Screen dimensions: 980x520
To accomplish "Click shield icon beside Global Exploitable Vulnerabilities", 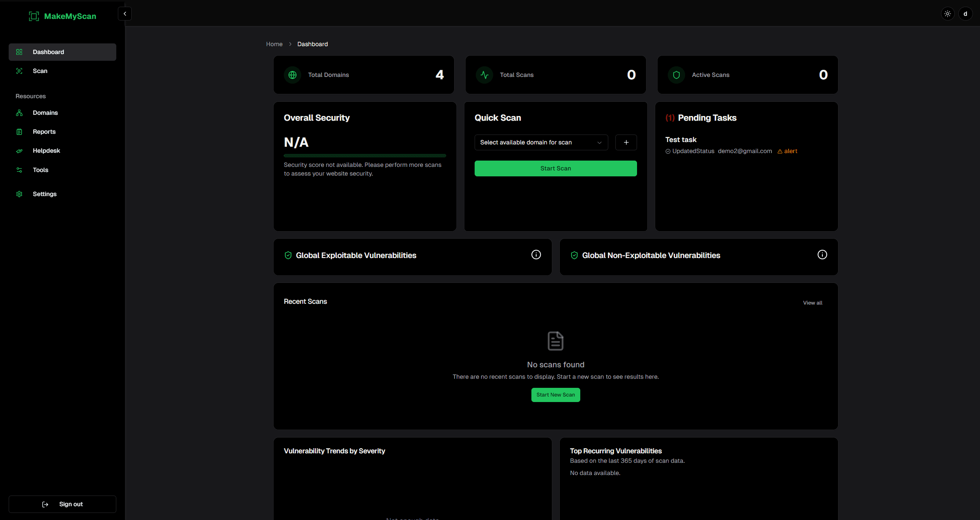I will pyautogui.click(x=288, y=255).
